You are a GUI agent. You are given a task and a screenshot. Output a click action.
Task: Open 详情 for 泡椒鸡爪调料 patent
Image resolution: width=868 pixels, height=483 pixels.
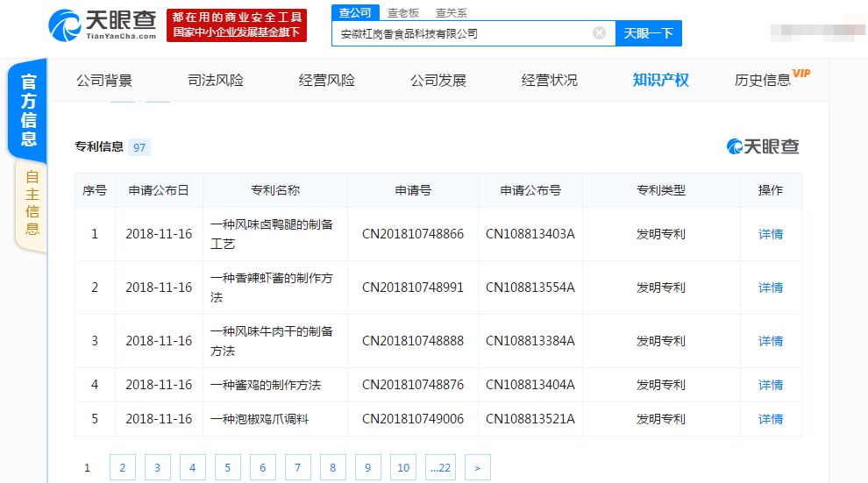point(771,419)
